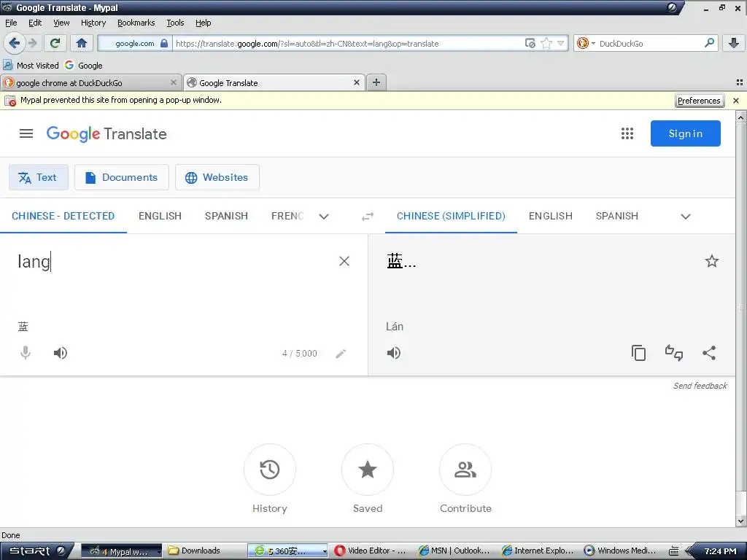The width and height of the screenshot is (747, 560).
Task: Open the Contribute page
Action: [465, 470]
